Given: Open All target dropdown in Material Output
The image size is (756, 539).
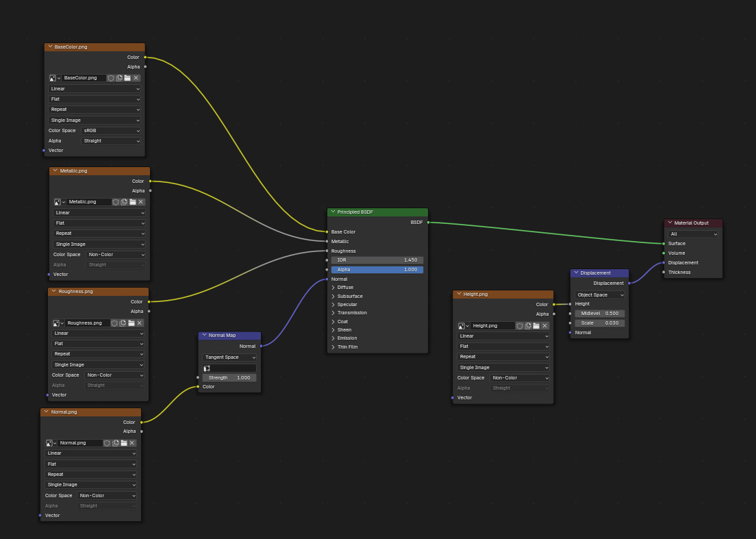Looking at the screenshot, I should pos(693,234).
